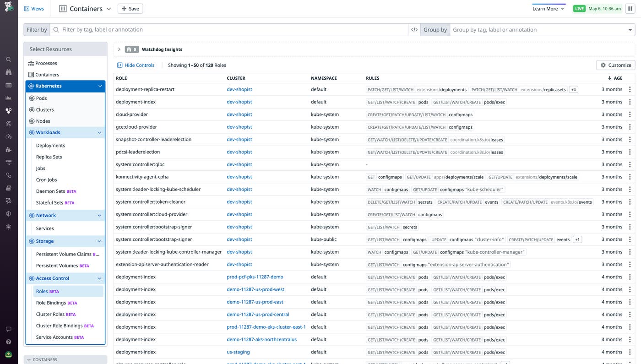Image resolution: width=641 pixels, height=364 pixels.
Task: Select the Security shield icon in sidebar
Action: (x=8, y=213)
